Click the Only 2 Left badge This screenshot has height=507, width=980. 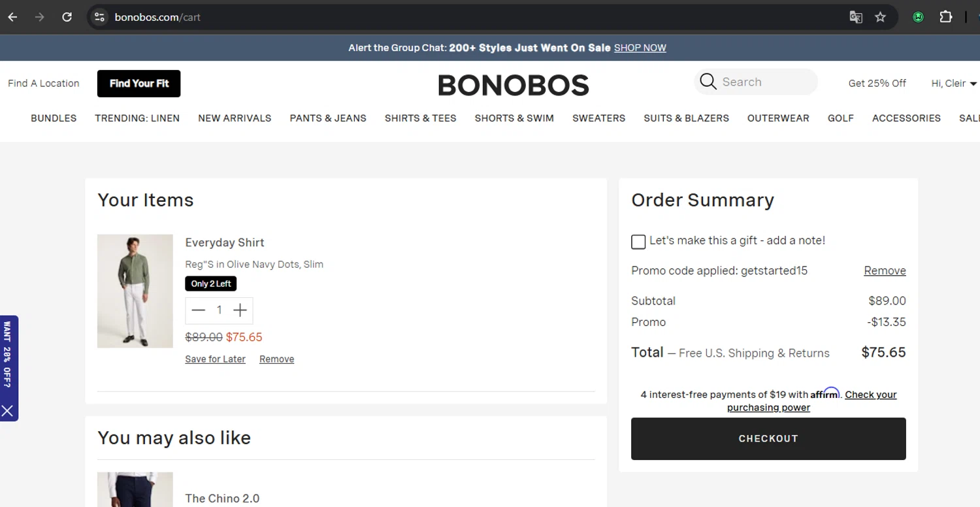point(211,284)
